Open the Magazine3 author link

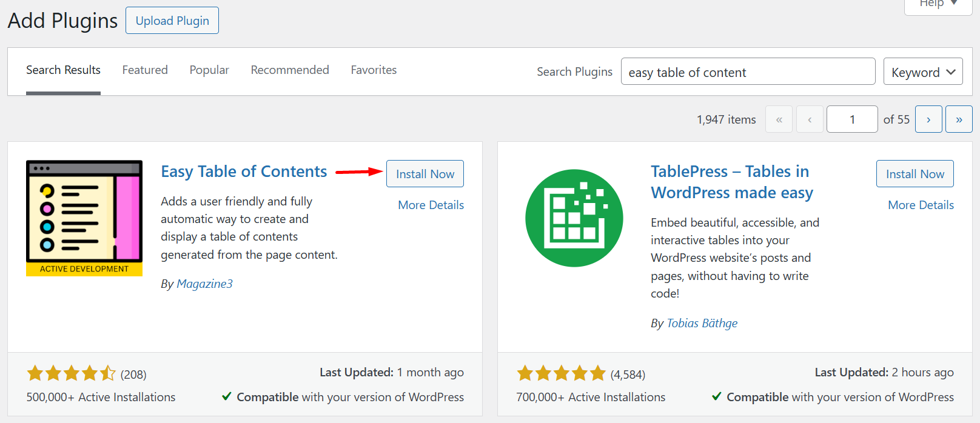[x=204, y=284]
